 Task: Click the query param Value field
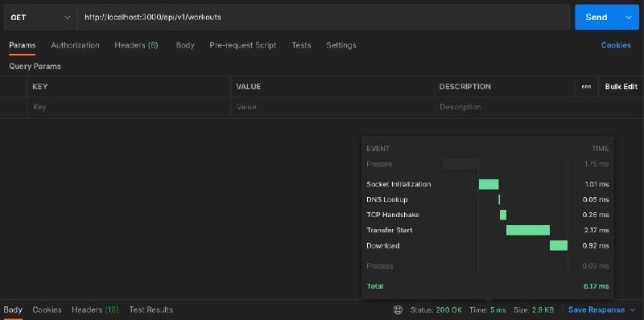coord(332,107)
